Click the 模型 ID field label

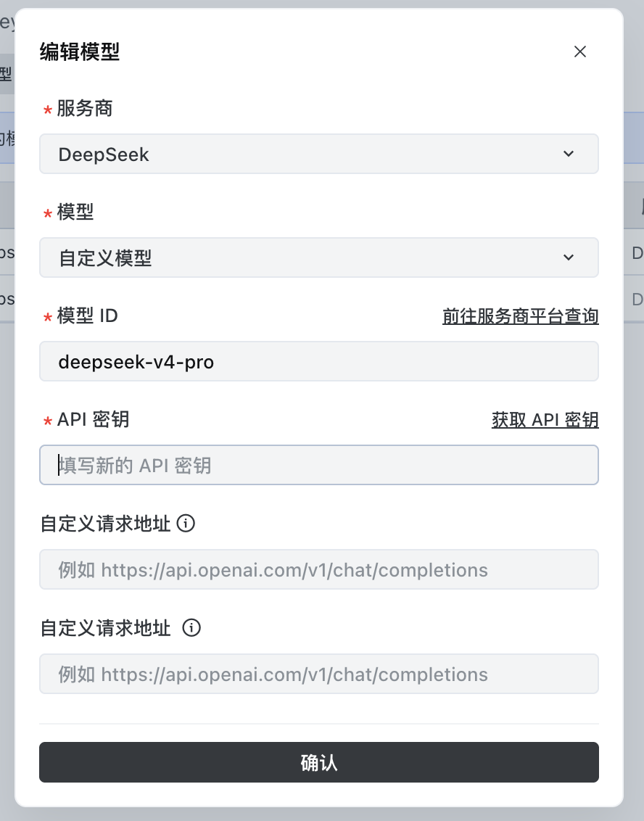(x=87, y=315)
